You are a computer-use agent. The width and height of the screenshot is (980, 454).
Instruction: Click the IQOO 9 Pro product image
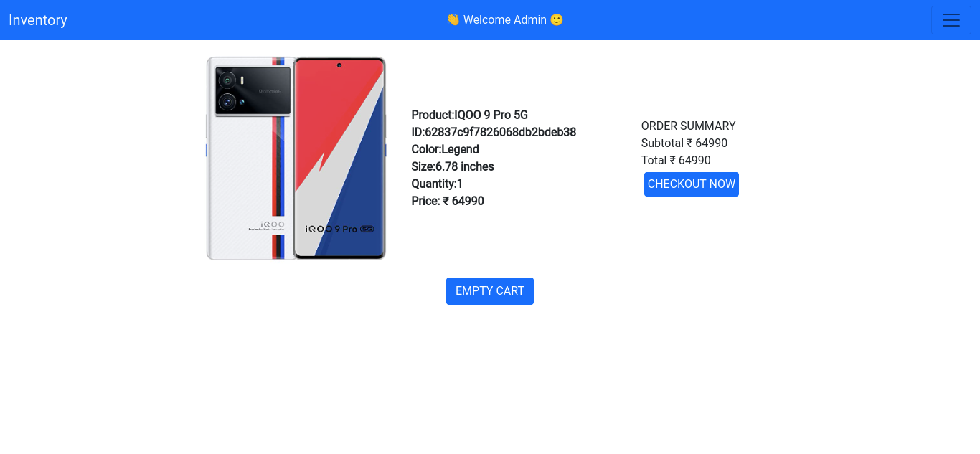[x=296, y=159]
